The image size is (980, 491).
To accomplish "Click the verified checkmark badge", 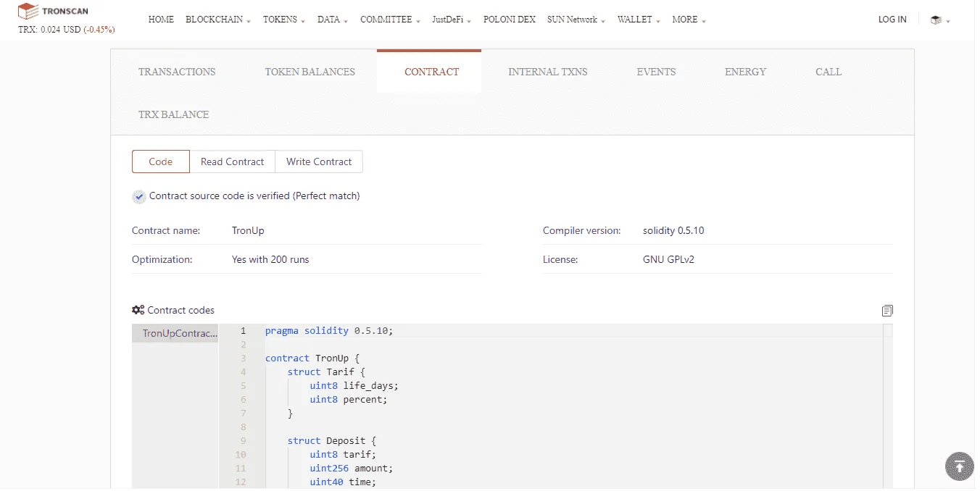I will pyautogui.click(x=139, y=197).
